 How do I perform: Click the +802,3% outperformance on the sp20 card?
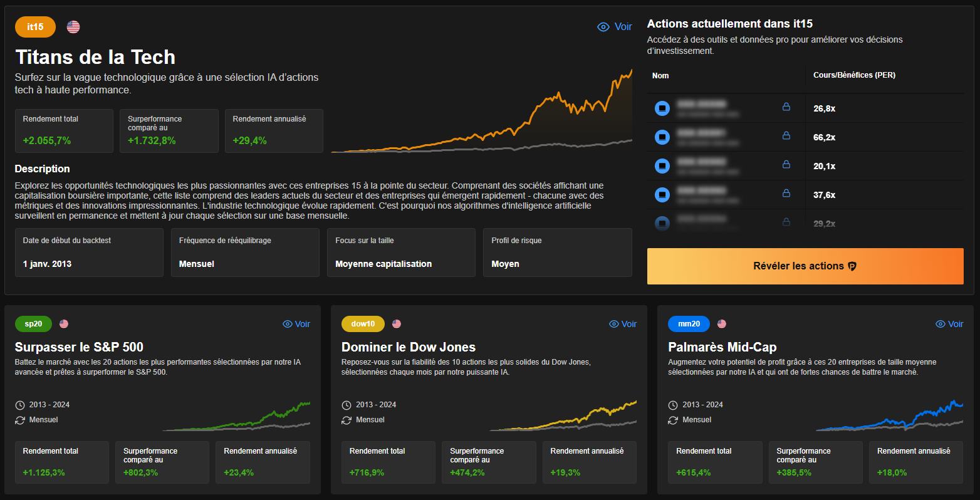(140, 472)
